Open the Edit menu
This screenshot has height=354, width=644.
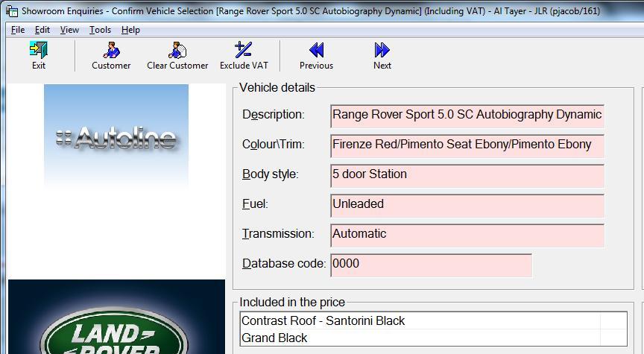pos(42,30)
